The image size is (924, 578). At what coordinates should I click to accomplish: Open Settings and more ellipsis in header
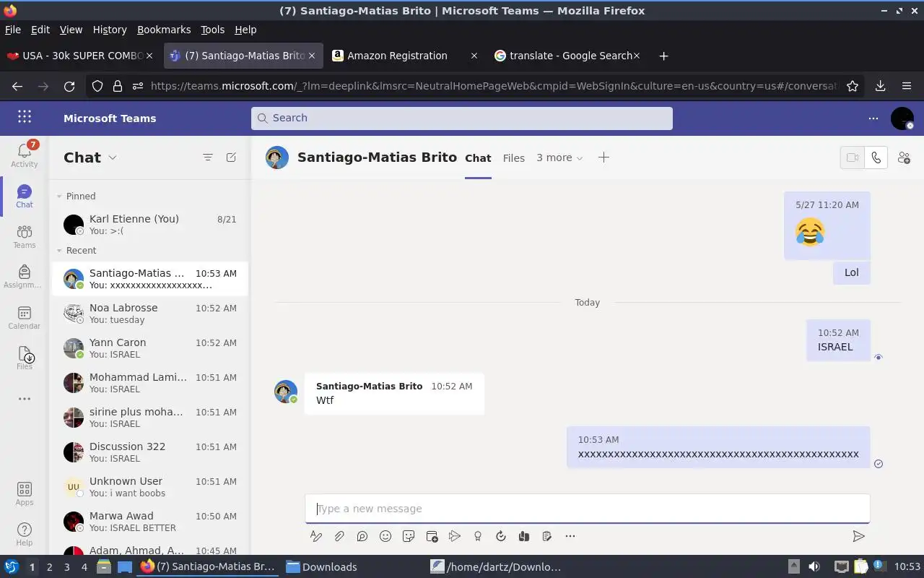873,118
